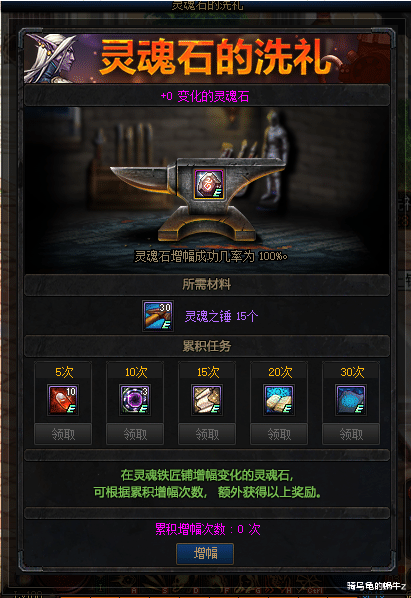Click the 灵魂之锤 15个 material text
Viewport: 411px width, 598px height.
[221, 316]
